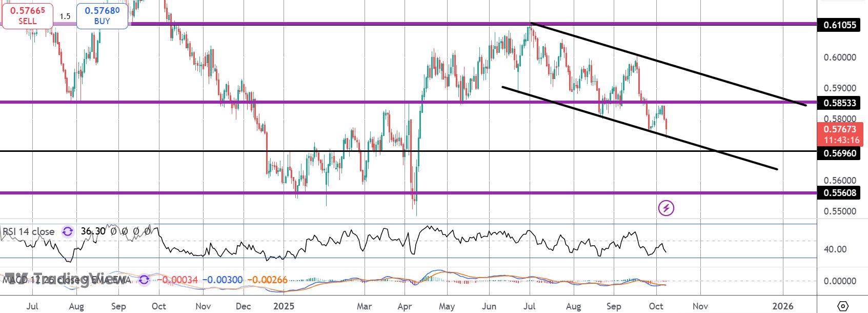Click the 0.59000 price axis tick
Viewport: 868px width, 313px height.
[840, 88]
